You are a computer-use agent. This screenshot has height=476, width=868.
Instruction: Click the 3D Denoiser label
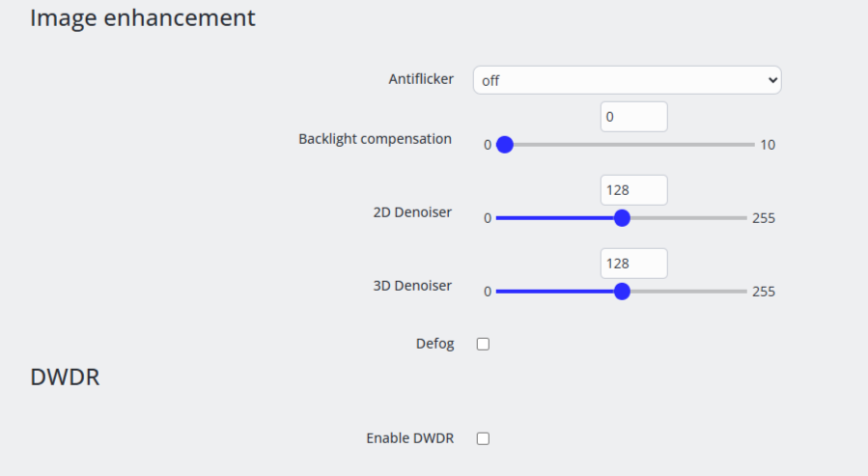[x=412, y=286]
